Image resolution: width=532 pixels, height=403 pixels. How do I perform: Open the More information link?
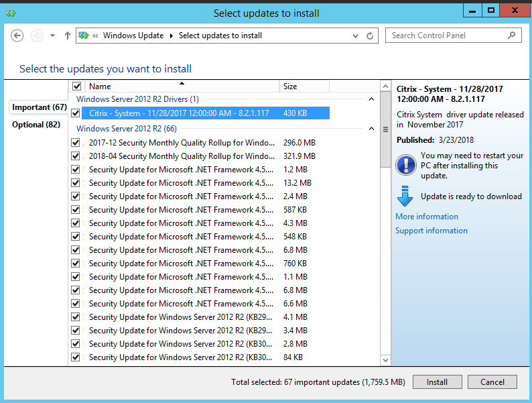427,217
